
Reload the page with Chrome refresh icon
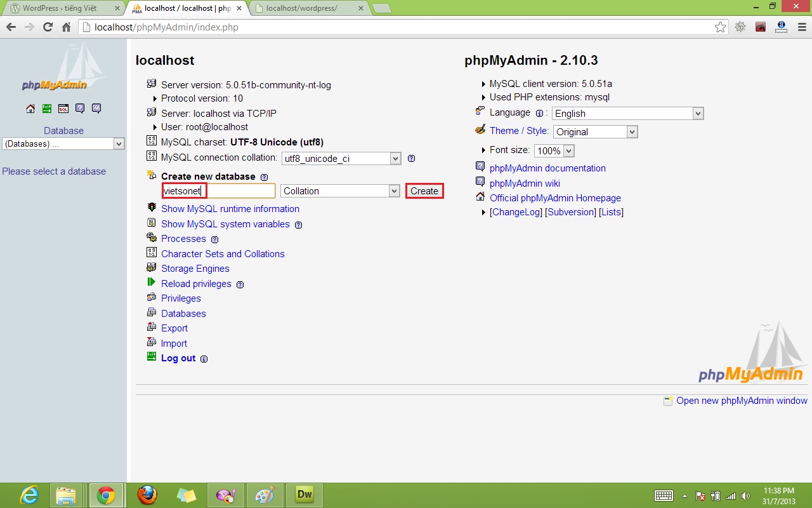point(48,27)
